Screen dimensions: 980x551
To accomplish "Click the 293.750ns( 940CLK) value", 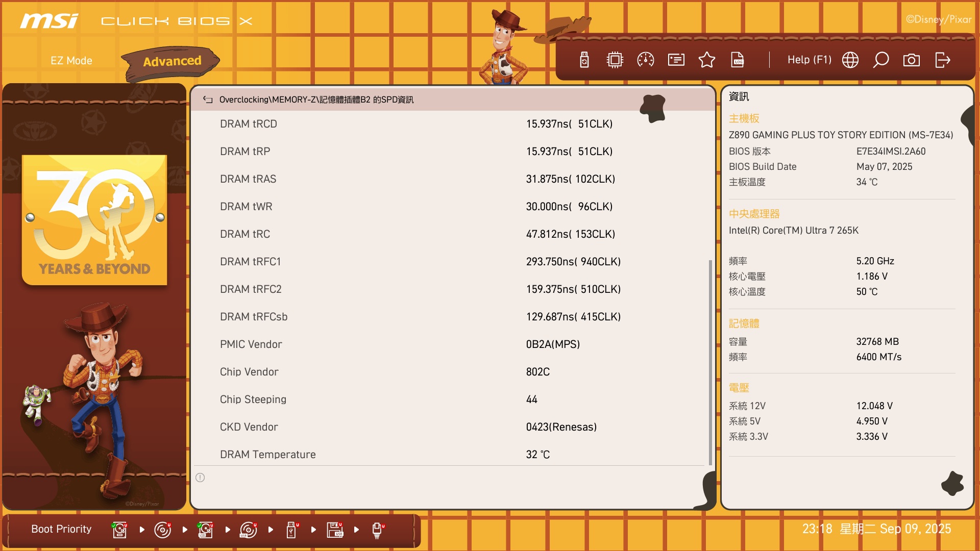I will (573, 262).
